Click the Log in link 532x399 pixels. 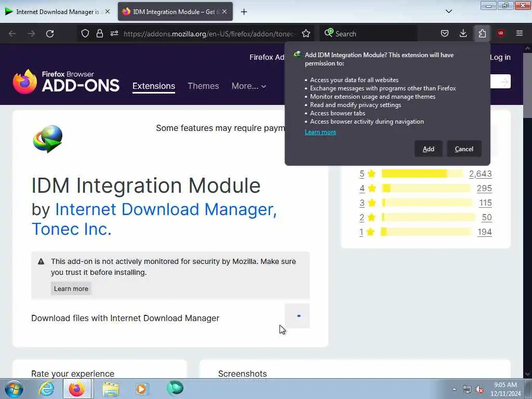point(500,57)
